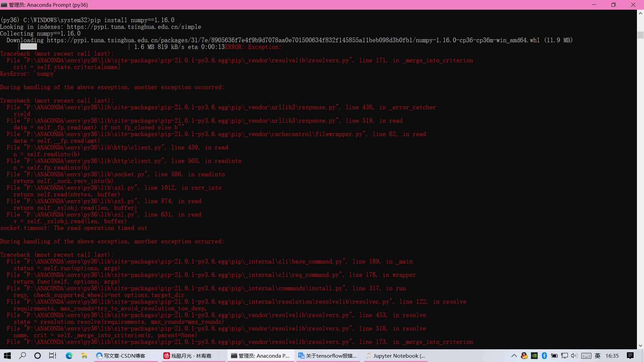Open QQ from the system tray
Screen dimensions: 644x362
[524, 356]
